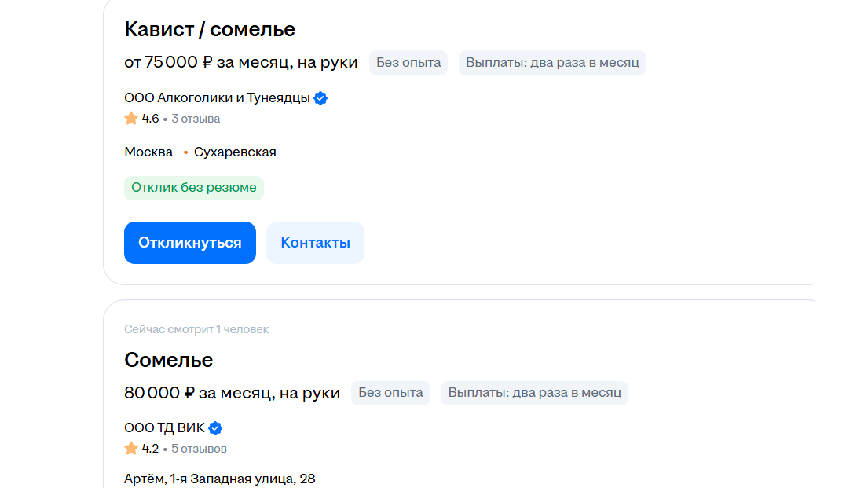Click the orange metro dot before "Сухаревская"

[185, 152]
